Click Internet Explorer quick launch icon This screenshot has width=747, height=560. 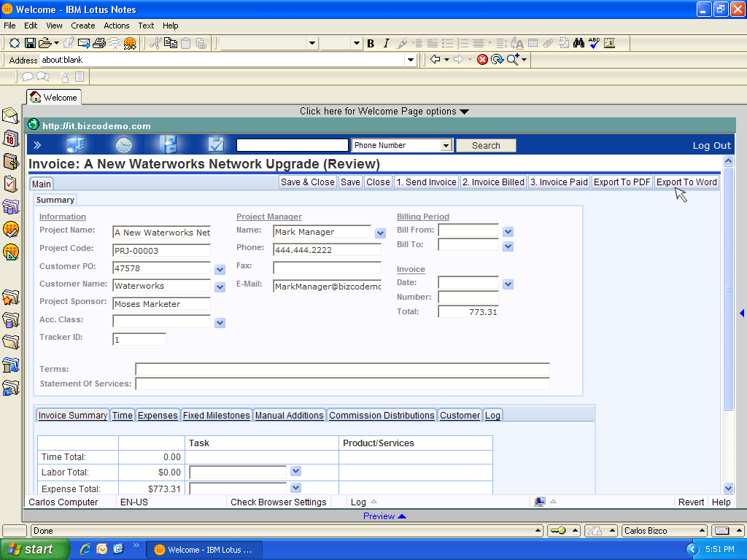[x=85, y=549]
